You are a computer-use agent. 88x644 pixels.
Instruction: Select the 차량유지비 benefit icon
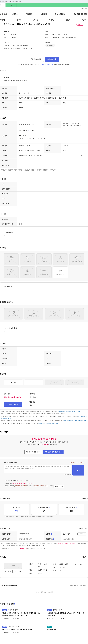pos(44,259)
